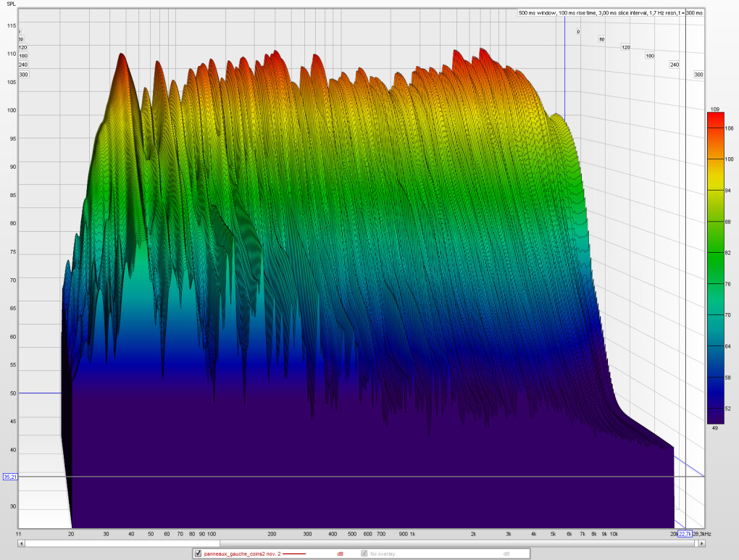Toggle the No overlay checkbox
Image resolution: width=739 pixels, height=560 pixels.
(x=364, y=553)
